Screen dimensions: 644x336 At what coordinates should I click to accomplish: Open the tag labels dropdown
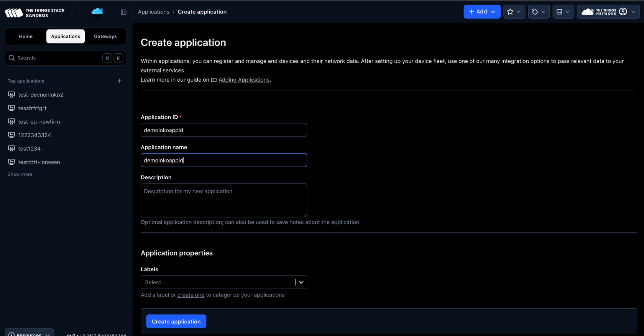tap(539, 11)
